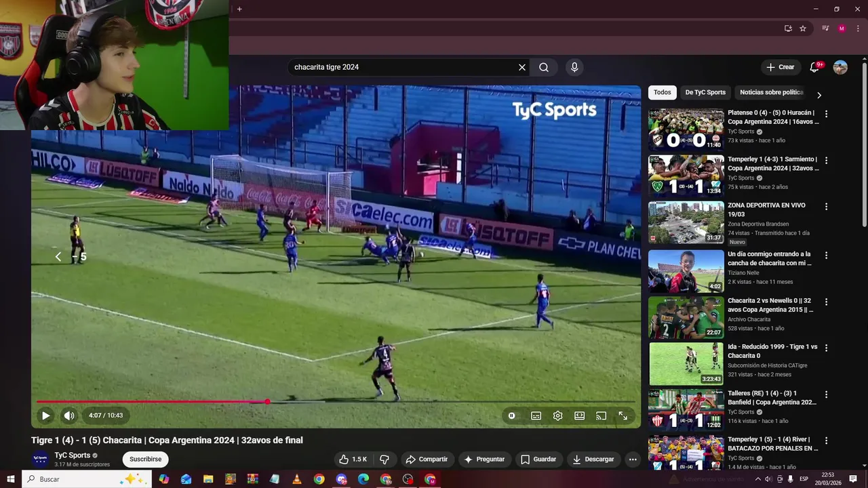This screenshot has width=868, height=488.
Task: Toggle subtitles in the video player
Action: click(x=536, y=415)
